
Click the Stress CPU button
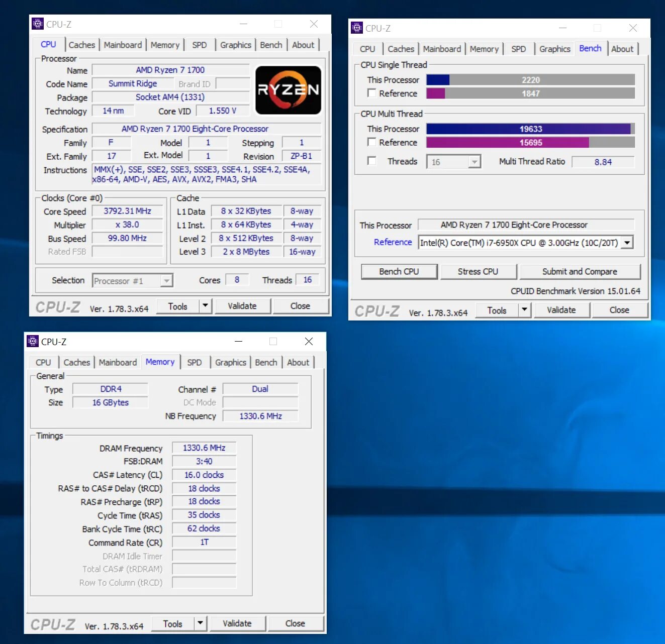point(478,271)
